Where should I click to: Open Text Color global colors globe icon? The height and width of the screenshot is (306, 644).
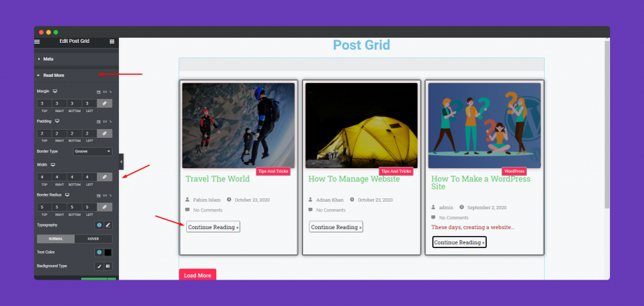click(x=99, y=252)
